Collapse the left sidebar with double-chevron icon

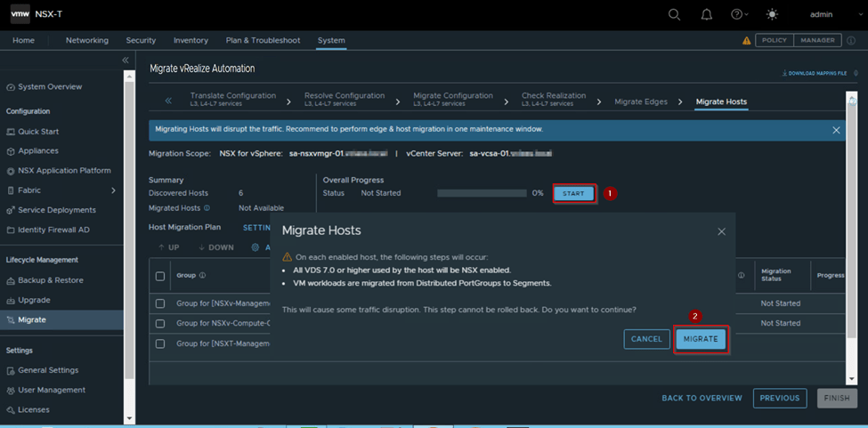[126, 60]
